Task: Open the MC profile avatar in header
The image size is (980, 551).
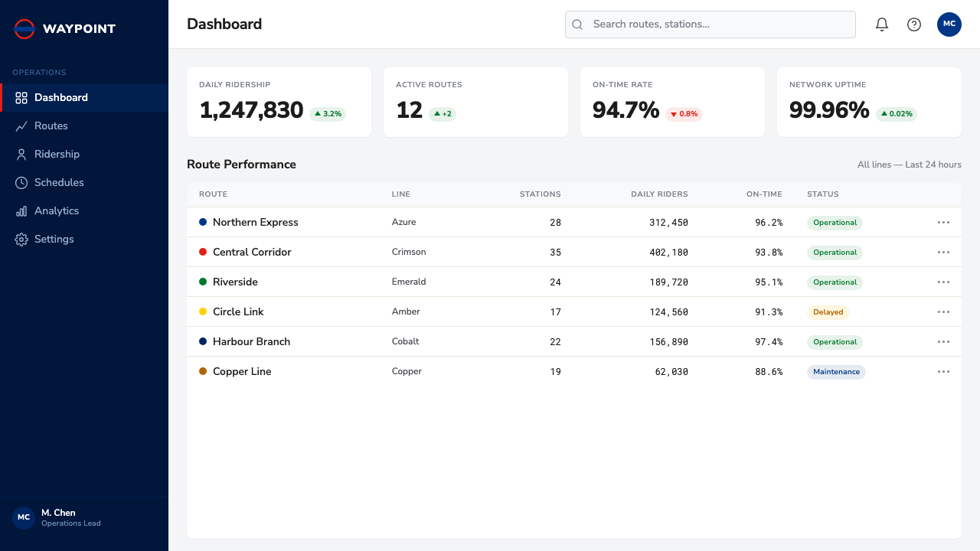Action: tap(949, 24)
